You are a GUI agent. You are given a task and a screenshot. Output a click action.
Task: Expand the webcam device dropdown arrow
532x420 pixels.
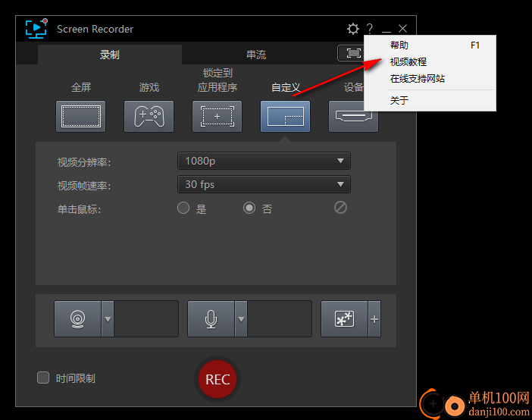108,319
